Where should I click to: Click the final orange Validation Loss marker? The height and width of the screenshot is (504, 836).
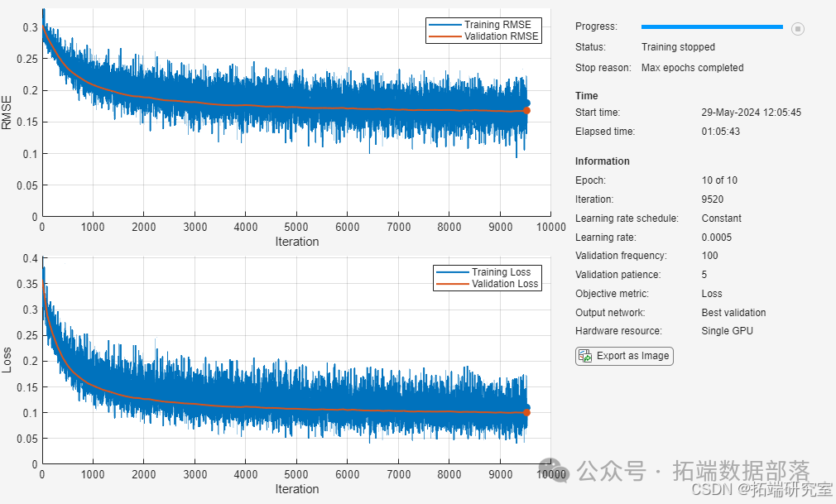tap(526, 412)
